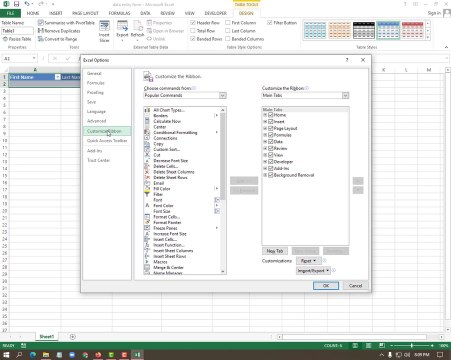The image size is (451, 360).
Task: Open Microsoft Edge from taskbar
Action: pos(33,355)
